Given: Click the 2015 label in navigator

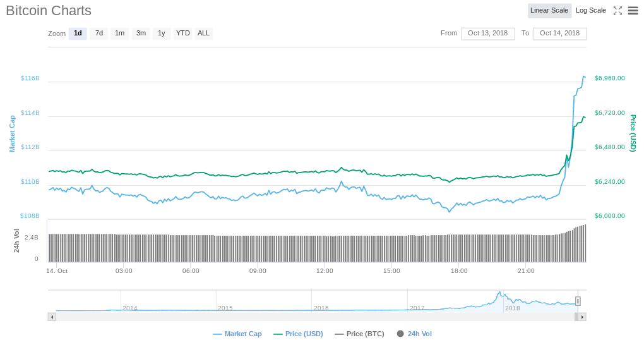Looking at the screenshot, I should coord(225,308).
